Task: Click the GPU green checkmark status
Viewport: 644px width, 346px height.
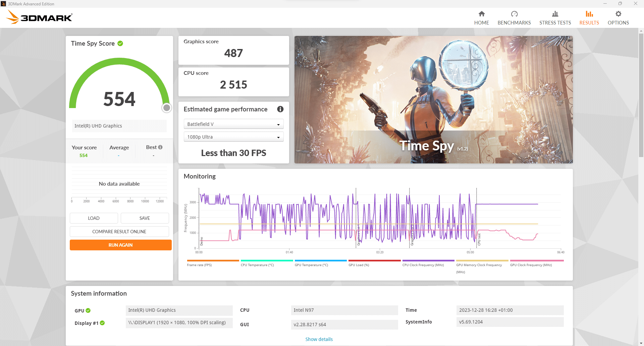Action: (88, 310)
